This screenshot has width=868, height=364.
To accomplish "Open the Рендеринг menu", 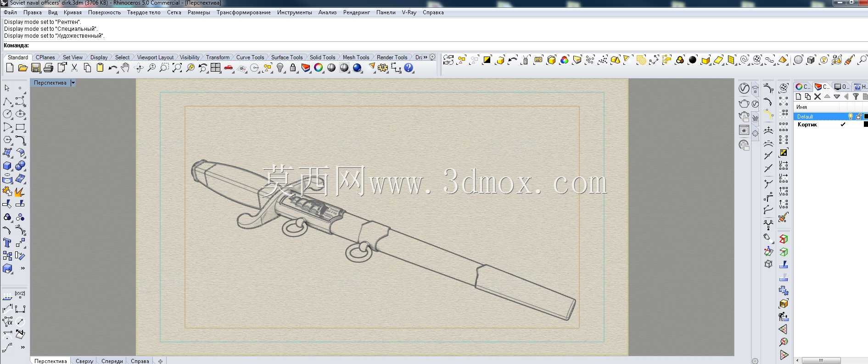I will tap(357, 12).
